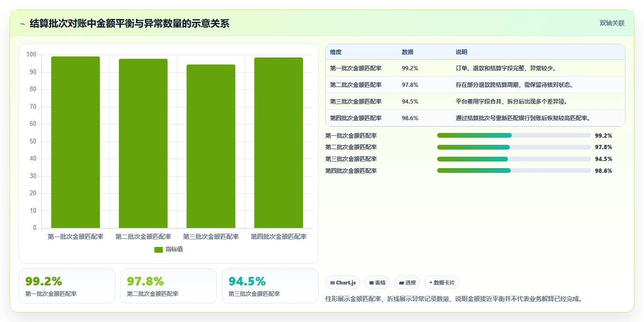Open the 97.8% 第二批次 data card
This screenshot has width=644, height=322.
(x=168, y=286)
